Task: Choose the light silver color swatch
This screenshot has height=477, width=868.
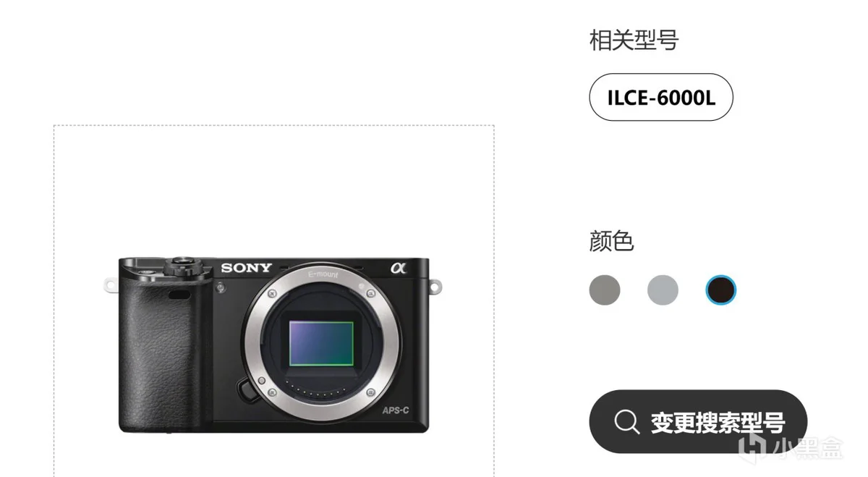Action: [x=663, y=290]
